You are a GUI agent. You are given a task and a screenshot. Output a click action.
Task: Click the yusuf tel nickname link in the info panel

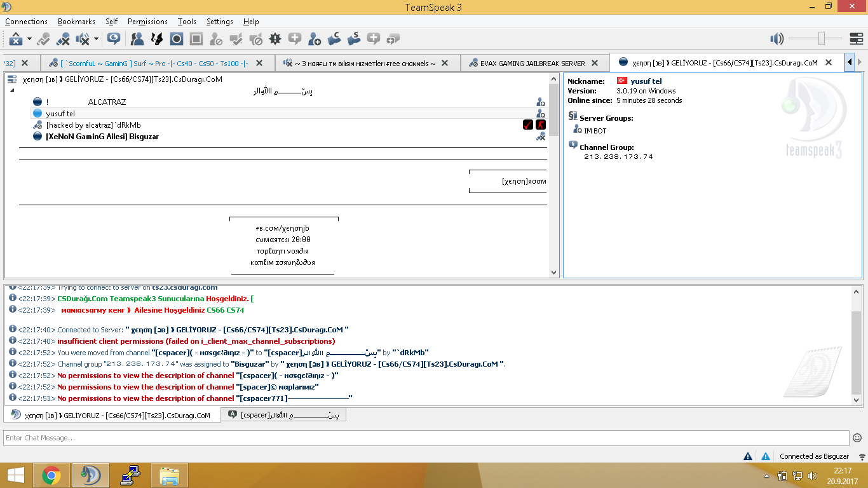[x=646, y=81]
